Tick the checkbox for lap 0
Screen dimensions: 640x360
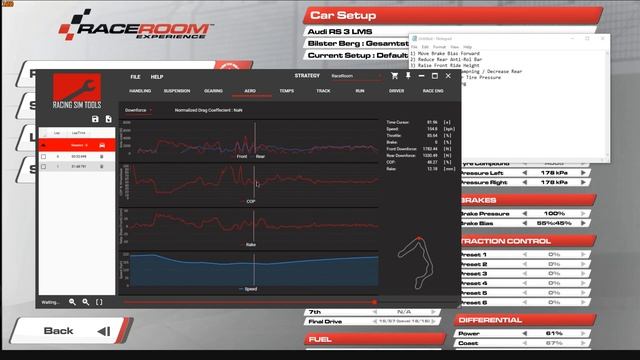[44, 156]
